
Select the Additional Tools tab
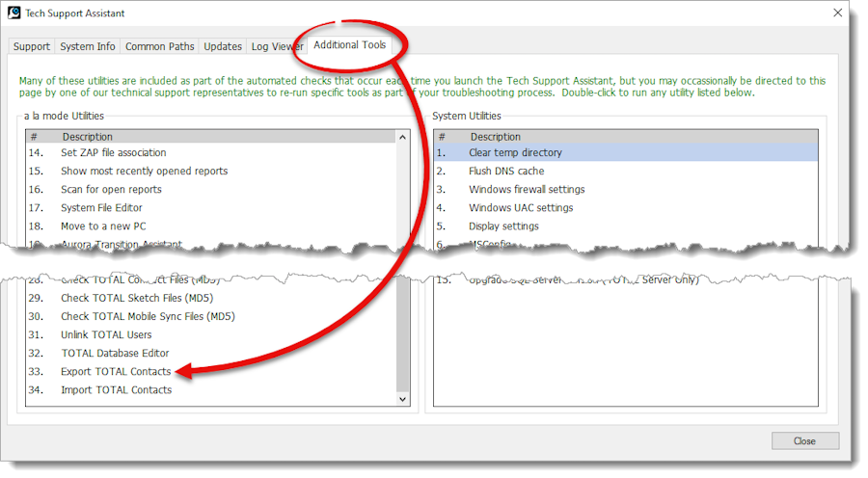click(349, 44)
